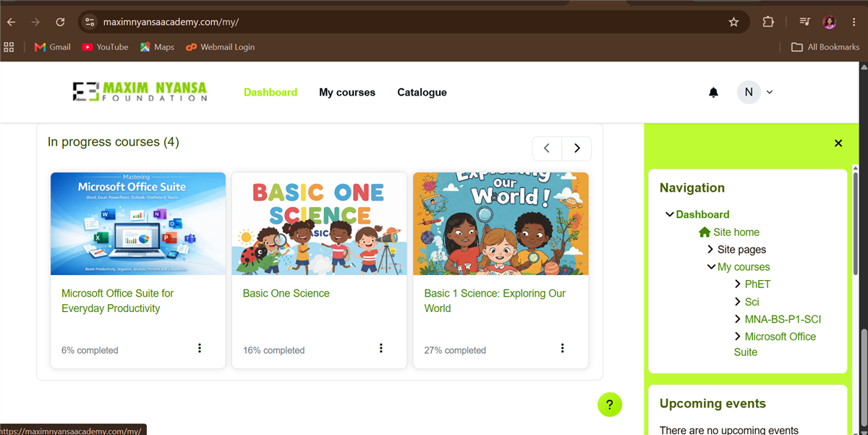Click Basic One Science course thumbnail

coord(319,224)
